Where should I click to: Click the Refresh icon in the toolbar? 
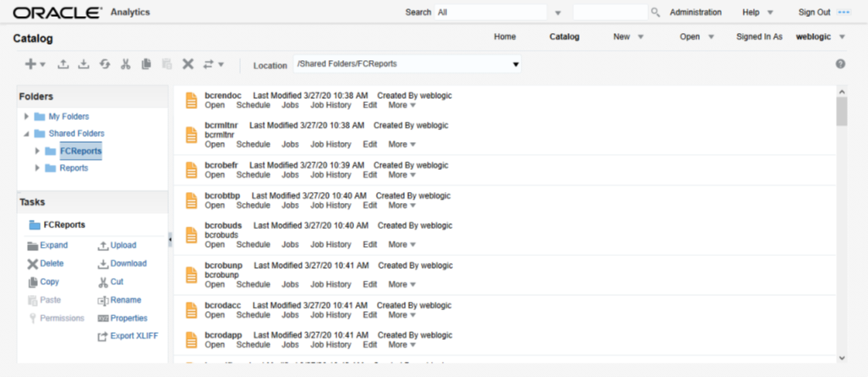(105, 64)
